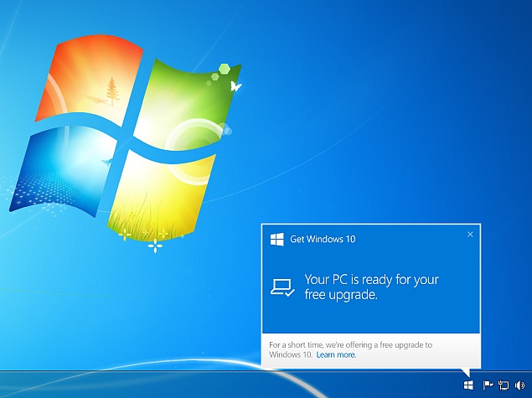
Task: Close the Get Windows 10 notification
Action: click(470, 235)
